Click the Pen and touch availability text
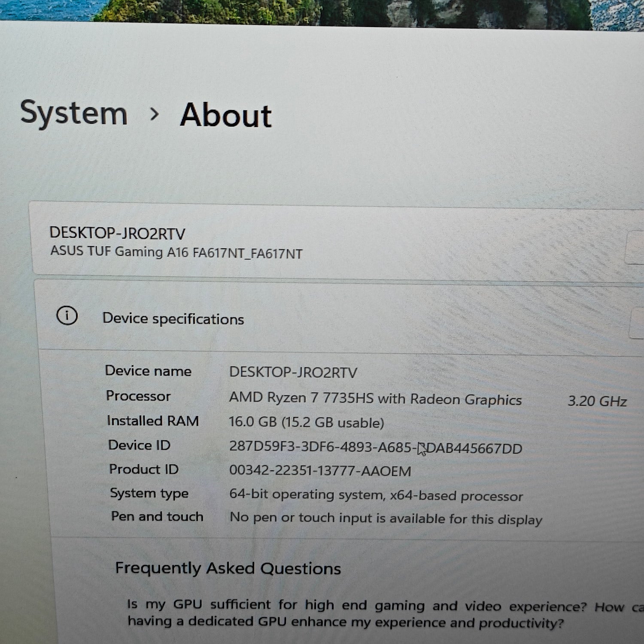The width and height of the screenshot is (644, 644). pyautogui.click(x=386, y=519)
